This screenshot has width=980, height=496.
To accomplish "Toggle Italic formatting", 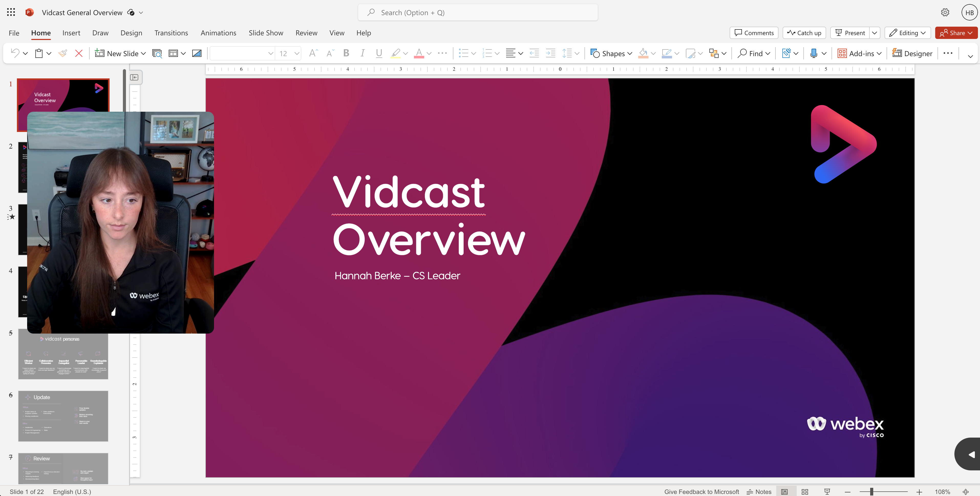I will click(363, 53).
